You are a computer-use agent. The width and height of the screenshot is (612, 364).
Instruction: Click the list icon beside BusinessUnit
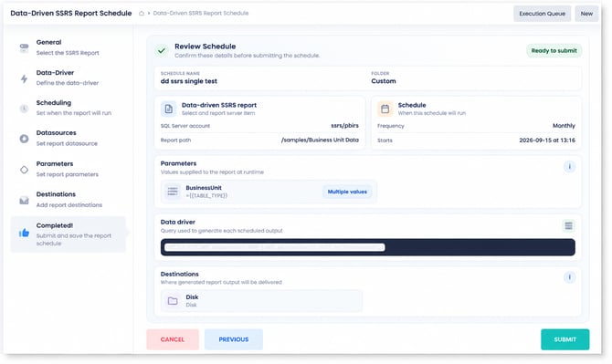click(173, 192)
